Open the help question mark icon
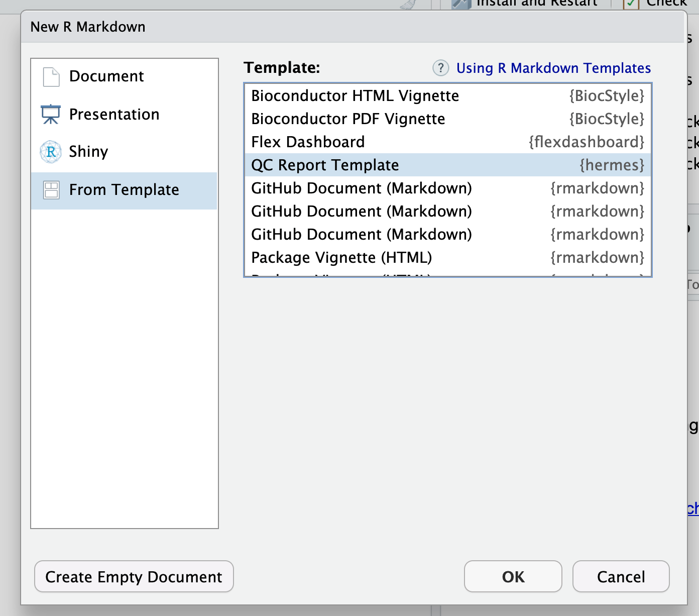The height and width of the screenshot is (616, 699). tap(440, 68)
